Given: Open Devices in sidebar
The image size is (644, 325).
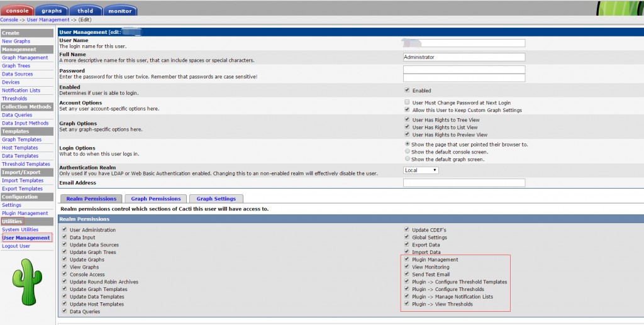Looking at the screenshot, I should click(x=11, y=82).
